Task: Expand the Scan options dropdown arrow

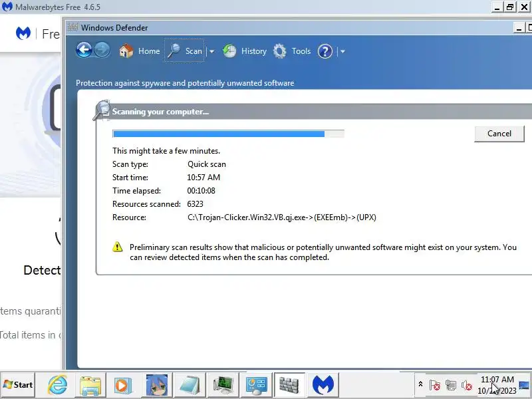Action: 211,52
